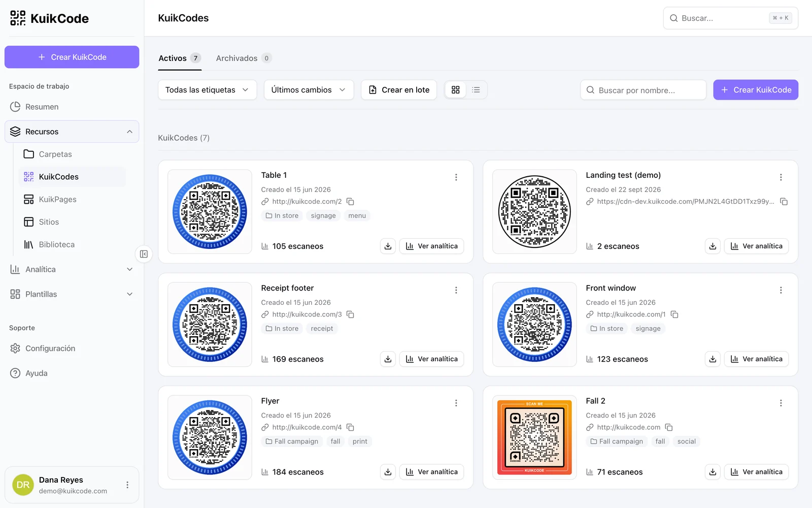The image size is (812, 508).
Task: Expand the Analítica section
Action: pos(72,269)
